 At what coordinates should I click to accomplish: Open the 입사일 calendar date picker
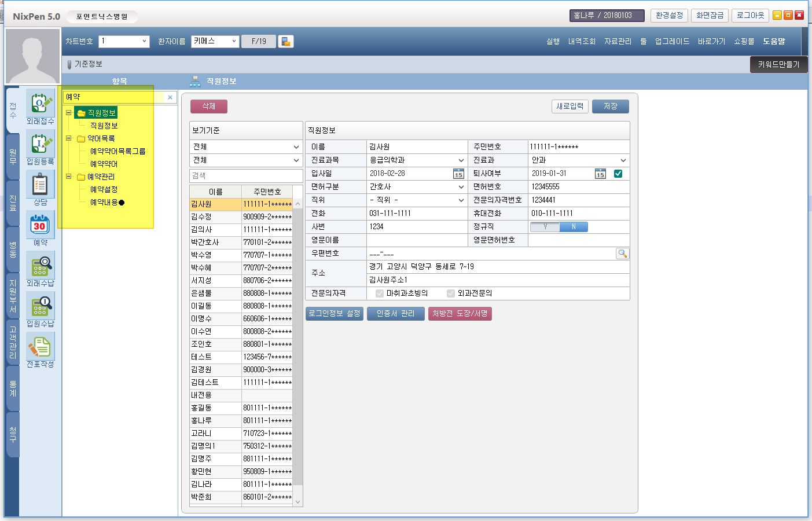point(458,174)
